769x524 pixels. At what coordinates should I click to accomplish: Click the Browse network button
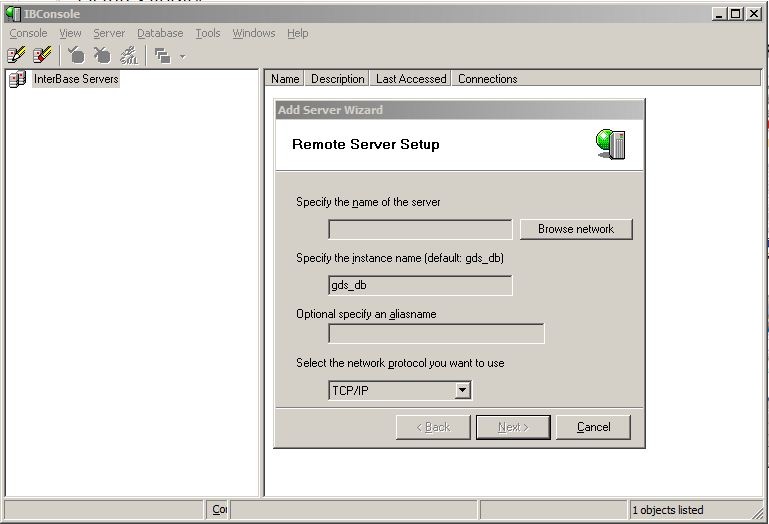click(x=576, y=229)
